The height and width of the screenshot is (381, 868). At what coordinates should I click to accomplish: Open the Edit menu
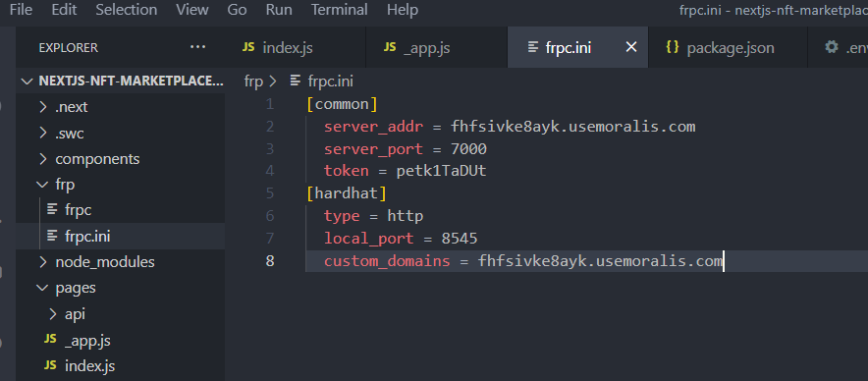pyautogui.click(x=64, y=10)
